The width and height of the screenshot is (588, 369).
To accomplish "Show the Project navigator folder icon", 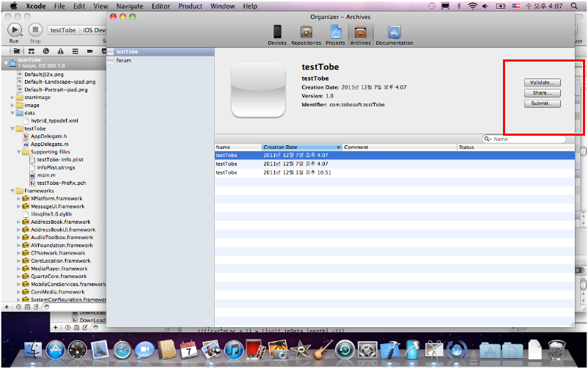I will [17, 51].
